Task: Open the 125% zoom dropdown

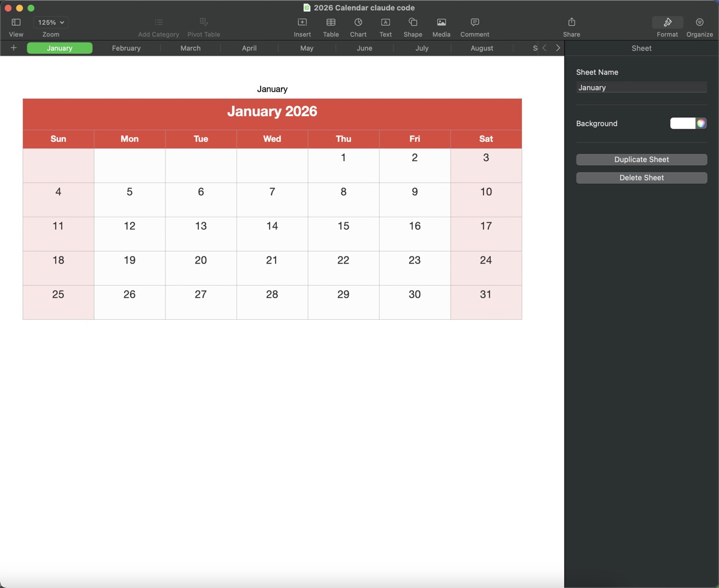Action: point(51,22)
